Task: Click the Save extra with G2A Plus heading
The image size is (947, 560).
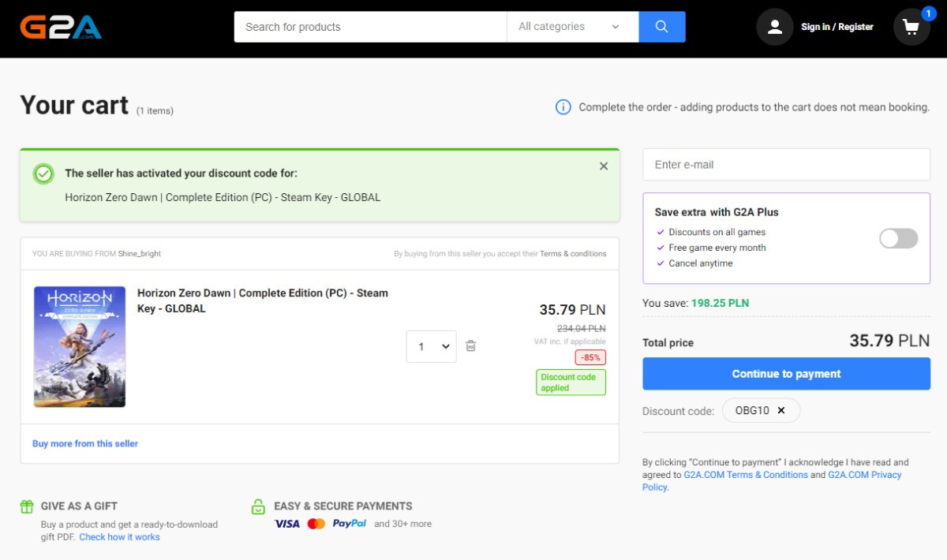Action: [717, 212]
